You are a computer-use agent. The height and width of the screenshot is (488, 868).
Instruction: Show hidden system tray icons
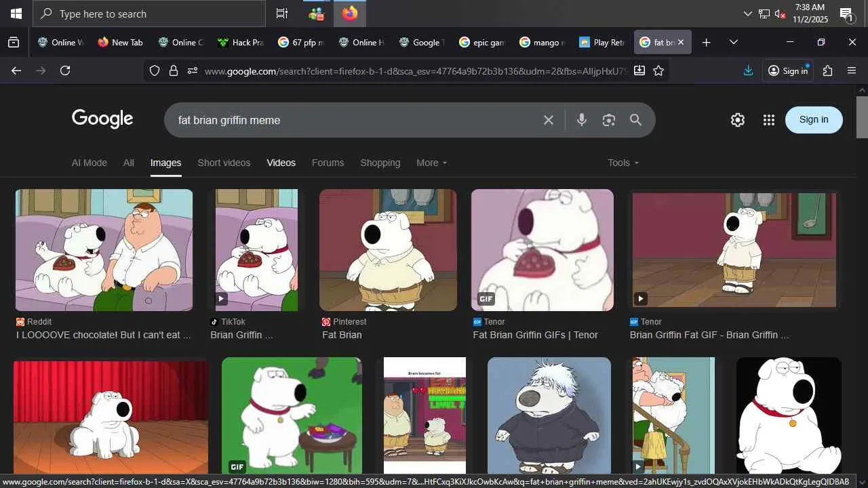tap(748, 14)
